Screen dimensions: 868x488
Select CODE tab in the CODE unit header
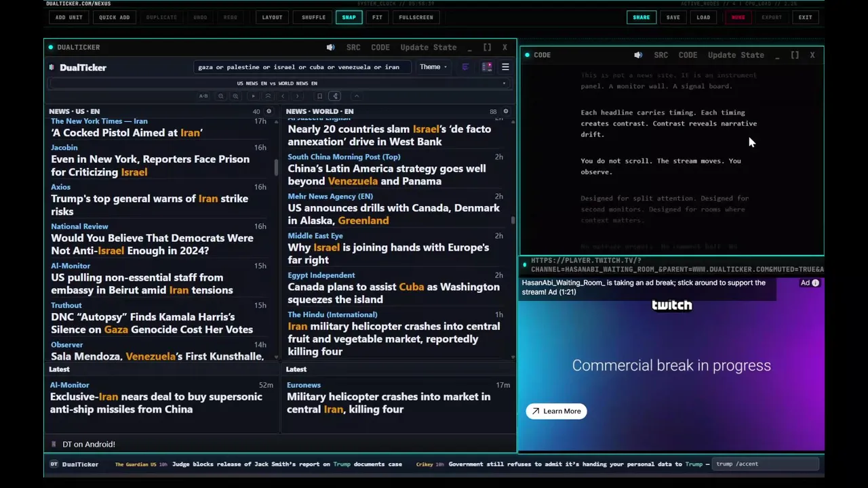point(688,55)
